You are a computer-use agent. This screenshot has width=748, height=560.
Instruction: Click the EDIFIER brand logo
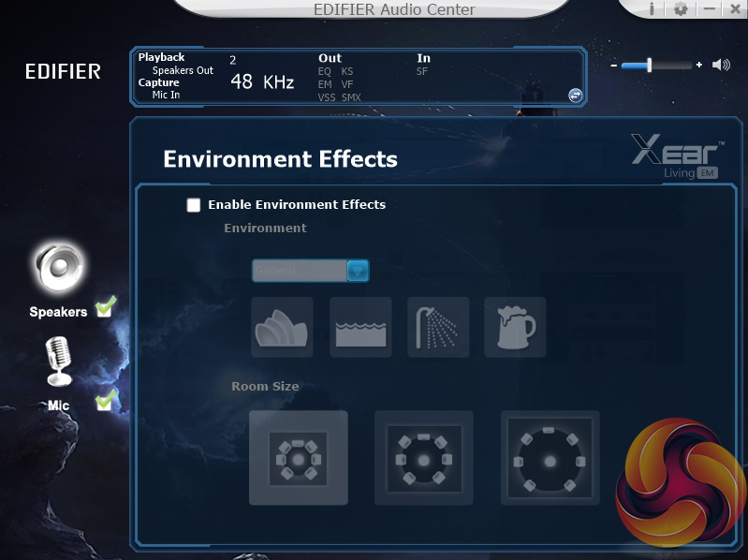pyautogui.click(x=63, y=71)
